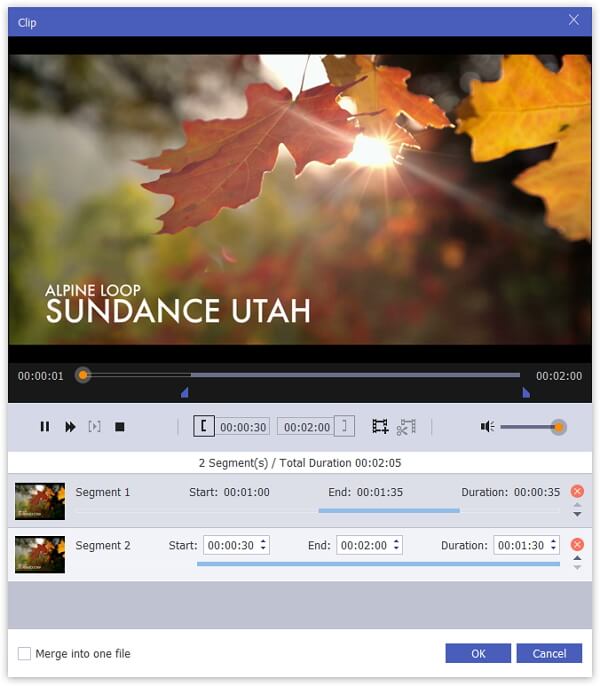Click the Cancel button
The image size is (600, 686).
pyautogui.click(x=549, y=653)
